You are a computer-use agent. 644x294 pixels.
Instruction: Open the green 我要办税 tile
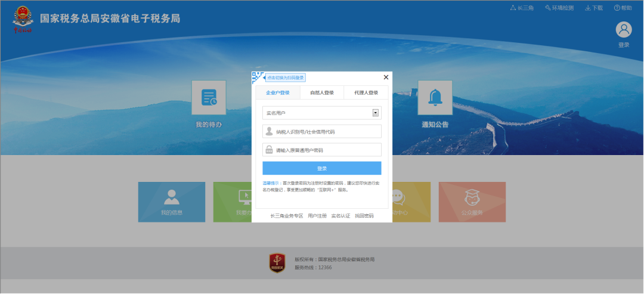(x=233, y=202)
